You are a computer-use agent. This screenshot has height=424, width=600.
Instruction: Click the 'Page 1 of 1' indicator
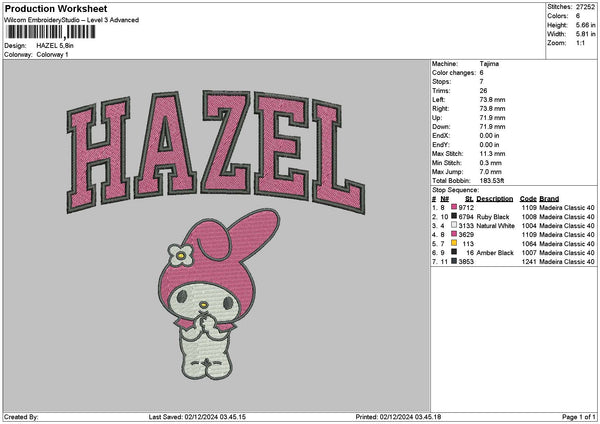tap(579, 417)
